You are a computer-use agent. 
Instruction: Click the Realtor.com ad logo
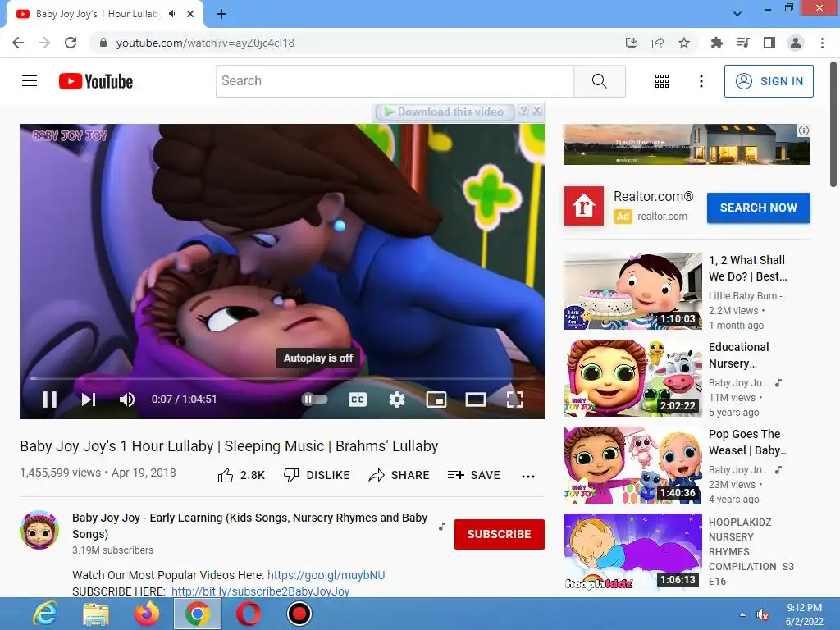coord(584,206)
